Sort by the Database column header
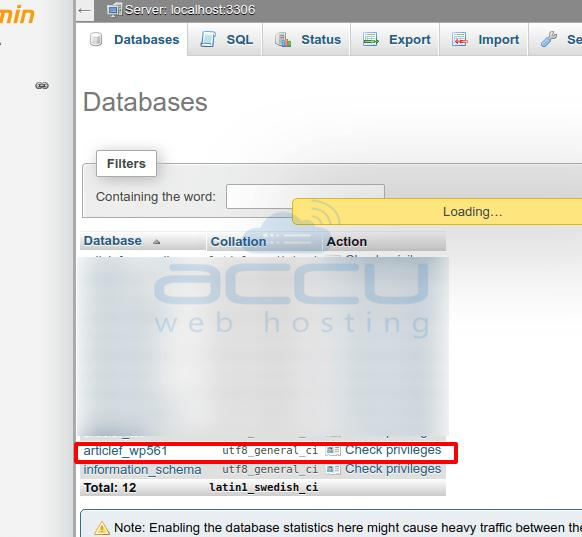Image resolution: width=582 pixels, height=537 pixels. coord(112,241)
